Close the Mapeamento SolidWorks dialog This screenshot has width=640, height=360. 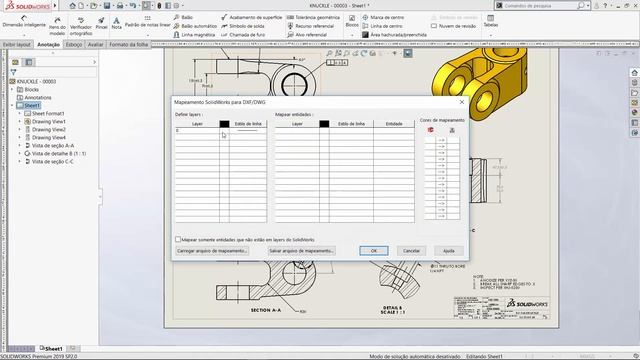click(462, 102)
